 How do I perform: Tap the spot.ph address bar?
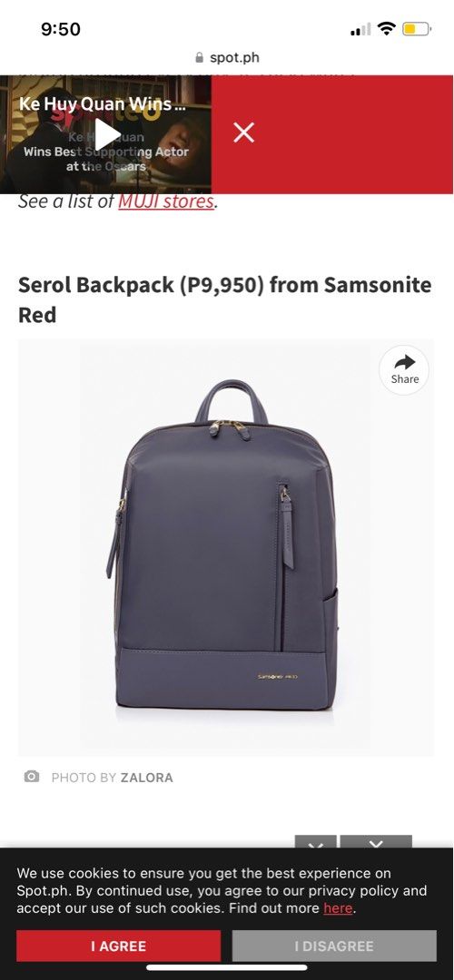click(x=227, y=57)
